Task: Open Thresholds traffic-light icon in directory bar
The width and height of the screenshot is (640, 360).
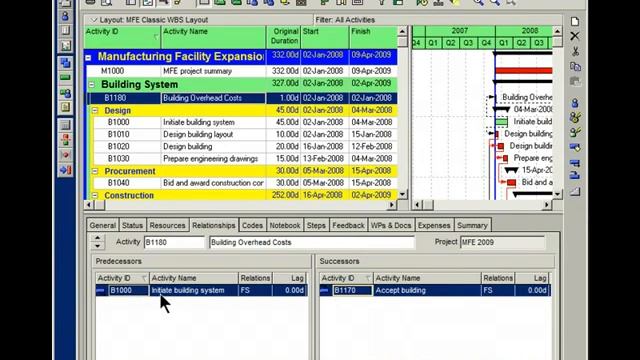Action: [65, 140]
